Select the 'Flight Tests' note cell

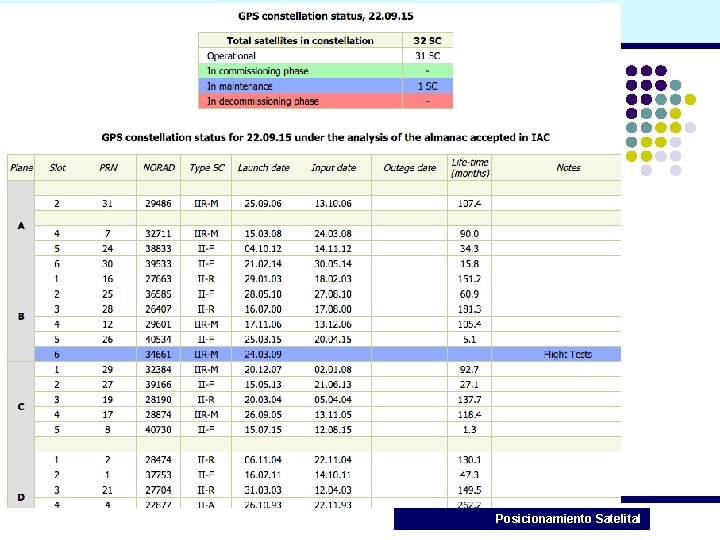(x=568, y=354)
